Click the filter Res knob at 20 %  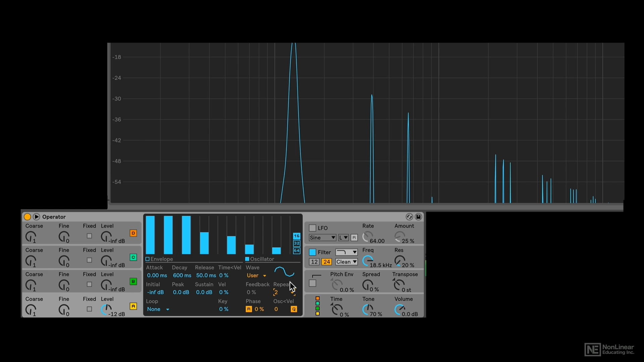(x=399, y=261)
